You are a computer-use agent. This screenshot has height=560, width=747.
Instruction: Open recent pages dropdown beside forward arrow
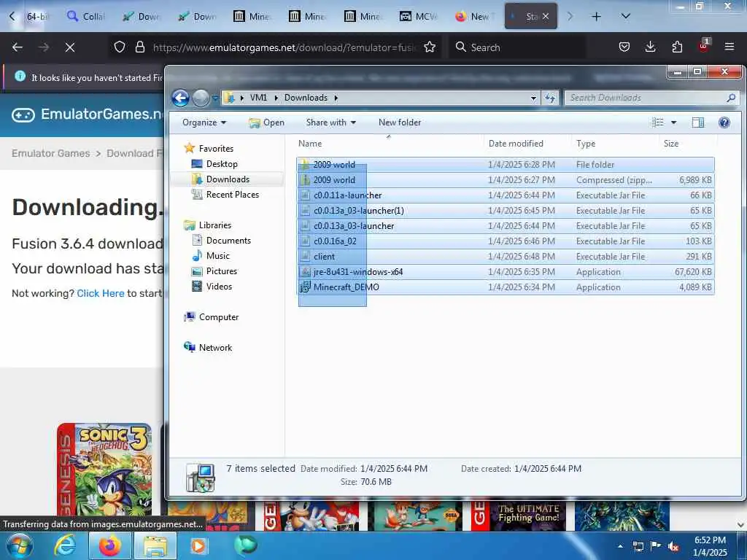click(215, 98)
